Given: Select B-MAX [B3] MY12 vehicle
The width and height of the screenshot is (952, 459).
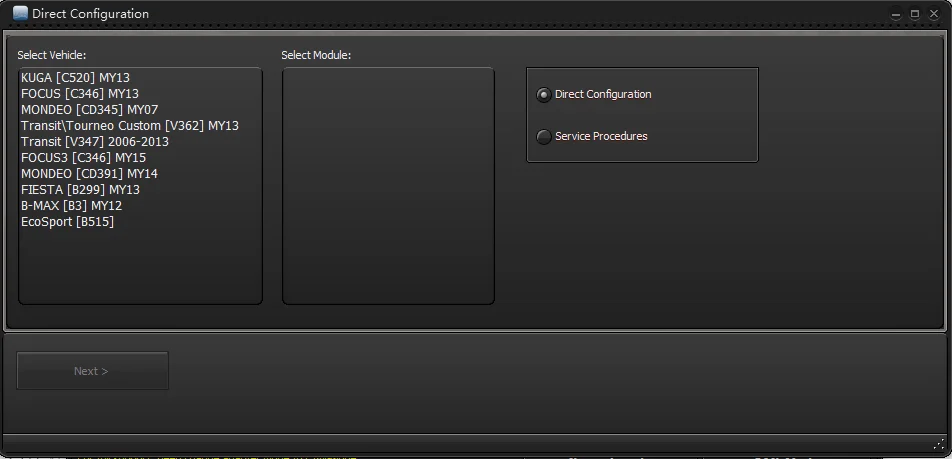Looking at the screenshot, I should (72, 205).
